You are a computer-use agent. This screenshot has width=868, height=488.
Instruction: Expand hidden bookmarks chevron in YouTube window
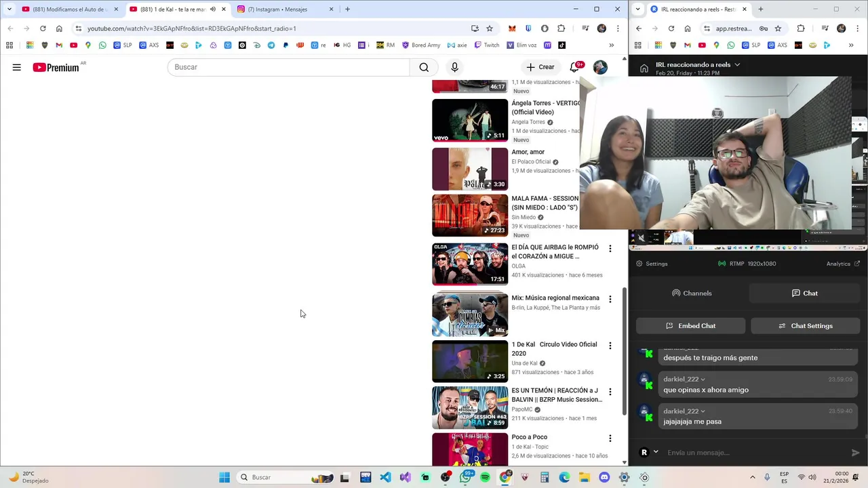click(x=611, y=45)
